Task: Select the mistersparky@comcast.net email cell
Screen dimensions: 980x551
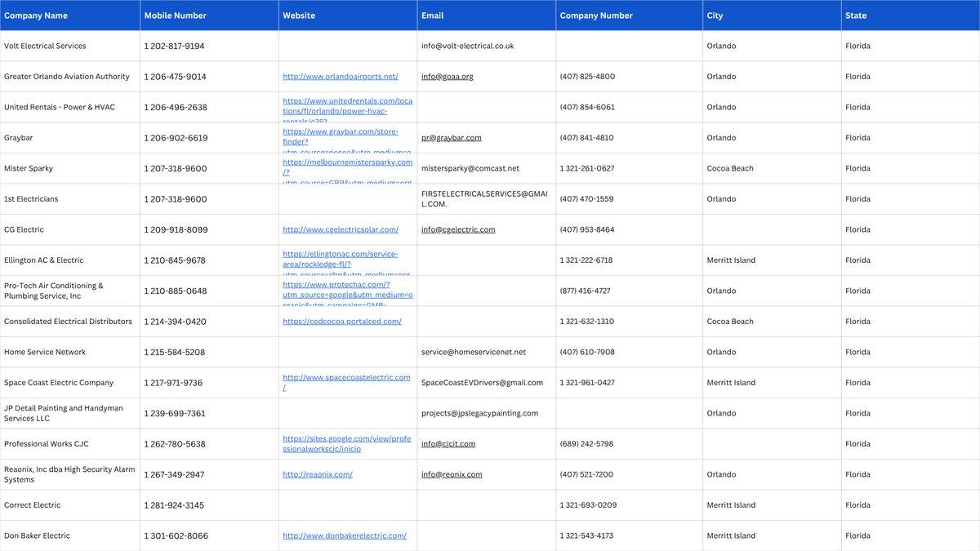Action: pyautogui.click(x=487, y=168)
